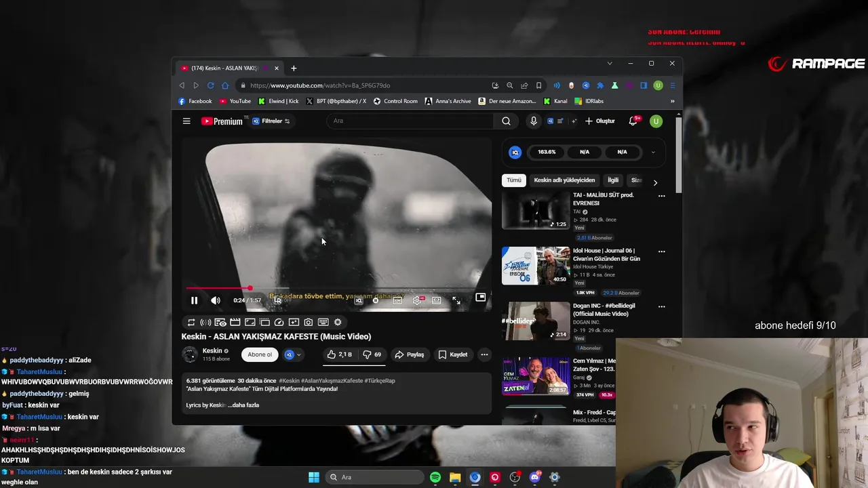Subscribe with the Abone ol button
The height and width of the screenshot is (488, 868).
click(260, 354)
